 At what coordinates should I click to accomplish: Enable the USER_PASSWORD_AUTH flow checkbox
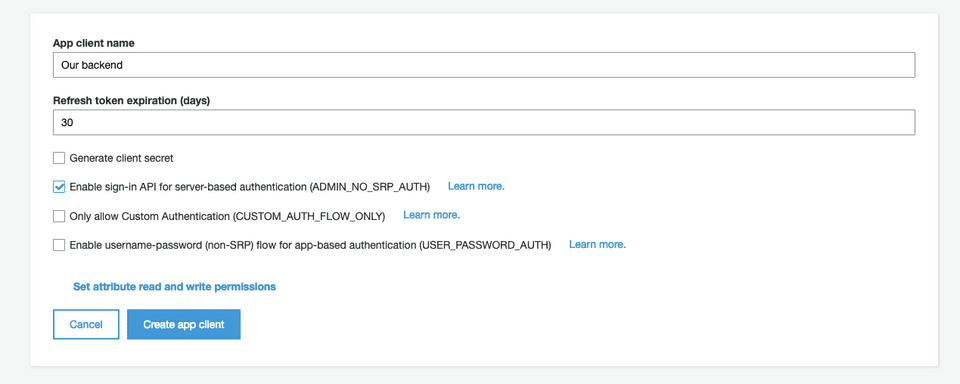(x=59, y=245)
